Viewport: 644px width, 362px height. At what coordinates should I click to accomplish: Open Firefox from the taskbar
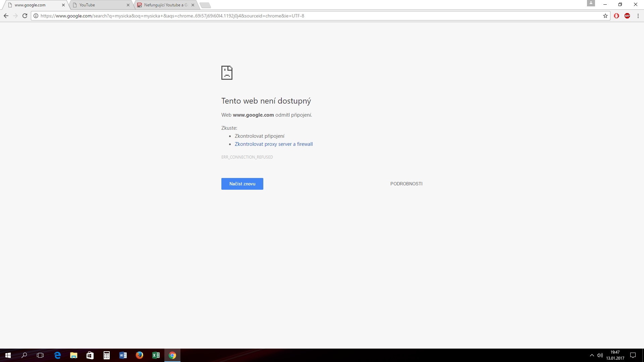pyautogui.click(x=140, y=355)
